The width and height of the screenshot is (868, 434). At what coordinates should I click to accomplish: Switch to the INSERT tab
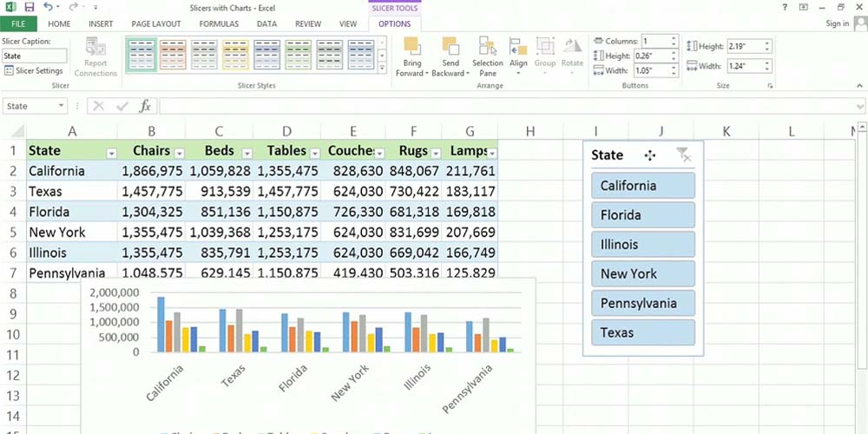point(101,23)
